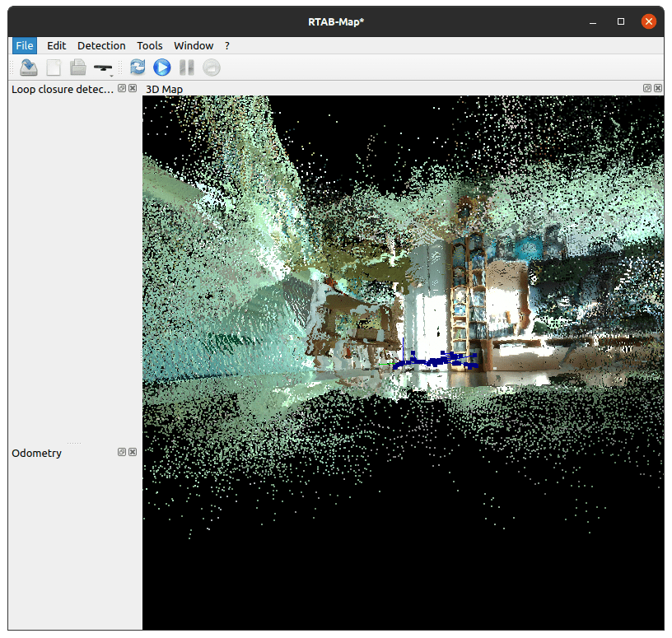Viewport: 672px width, 638px height.
Task: Undock the Odometry panel
Action: click(122, 452)
